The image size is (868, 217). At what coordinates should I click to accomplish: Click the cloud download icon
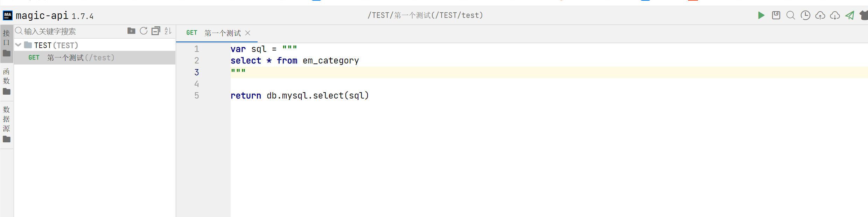[x=835, y=15]
